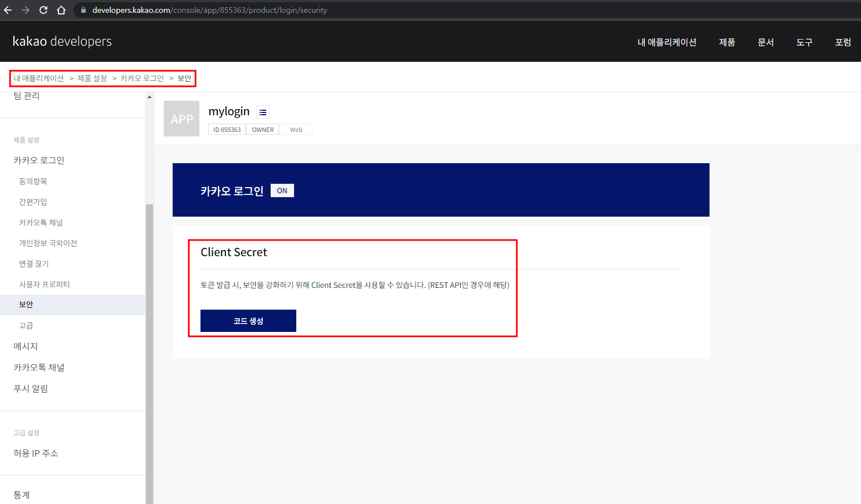Click the browser back arrow

click(8, 10)
